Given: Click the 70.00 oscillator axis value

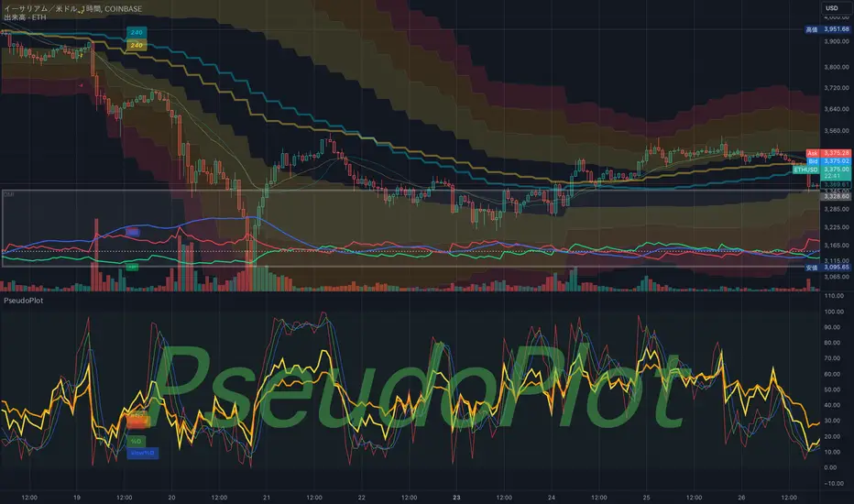Looking at the screenshot, I should point(834,358).
